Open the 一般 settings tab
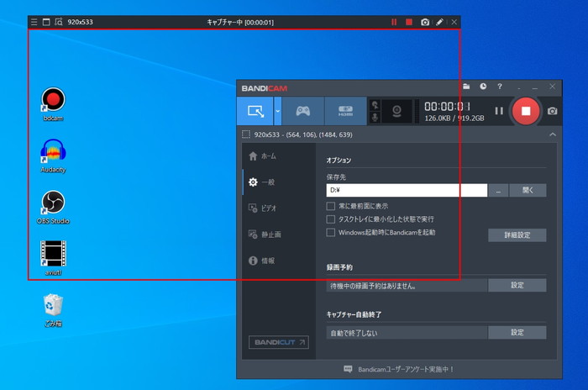 pyautogui.click(x=280, y=182)
